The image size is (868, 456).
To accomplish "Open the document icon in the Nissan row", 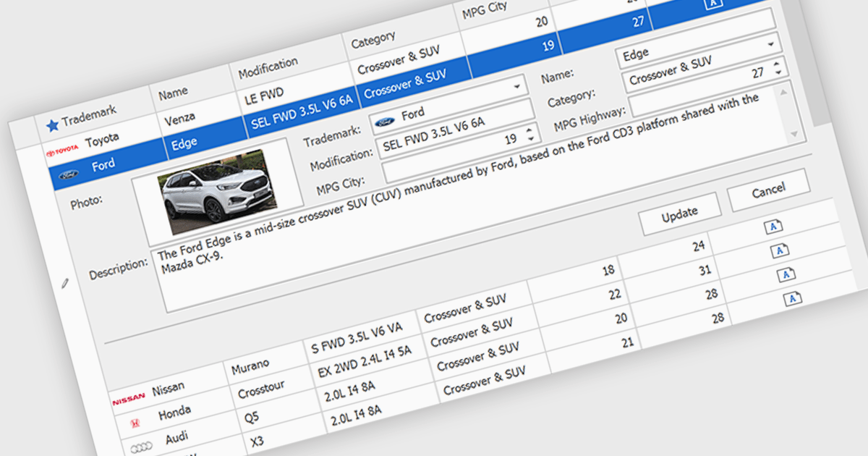I will pyautogui.click(x=774, y=227).
